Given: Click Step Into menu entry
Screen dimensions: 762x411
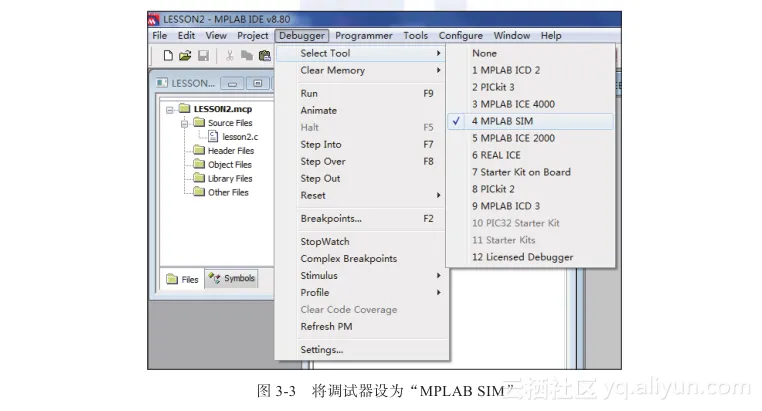Looking at the screenshot, I should point(362,144).
